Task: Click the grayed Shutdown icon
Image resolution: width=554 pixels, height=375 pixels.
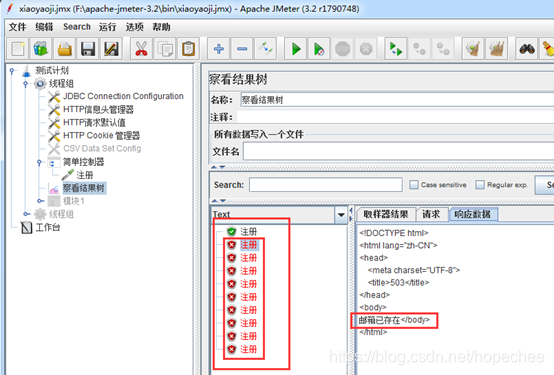Action: point(366,49)
